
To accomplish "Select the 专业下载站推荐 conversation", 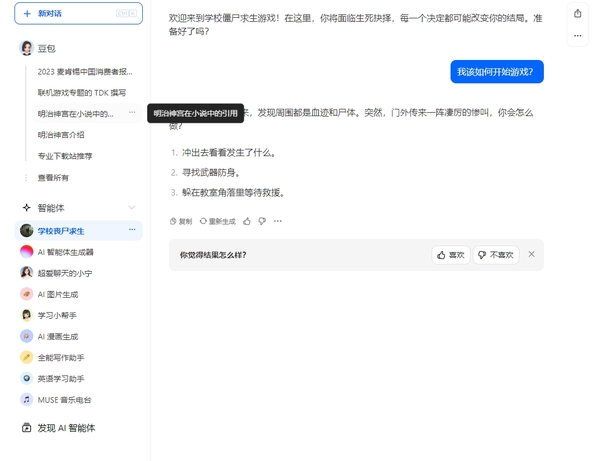I will (65, 156).
